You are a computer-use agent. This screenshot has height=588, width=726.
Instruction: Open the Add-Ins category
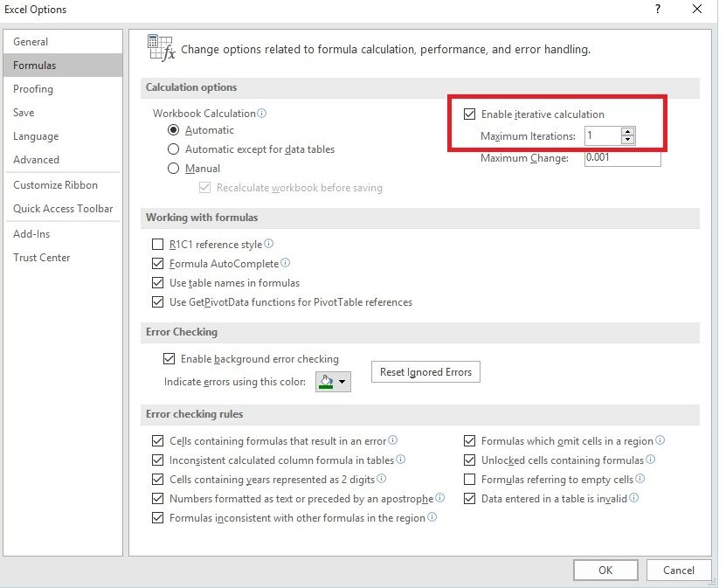[63, 234]
